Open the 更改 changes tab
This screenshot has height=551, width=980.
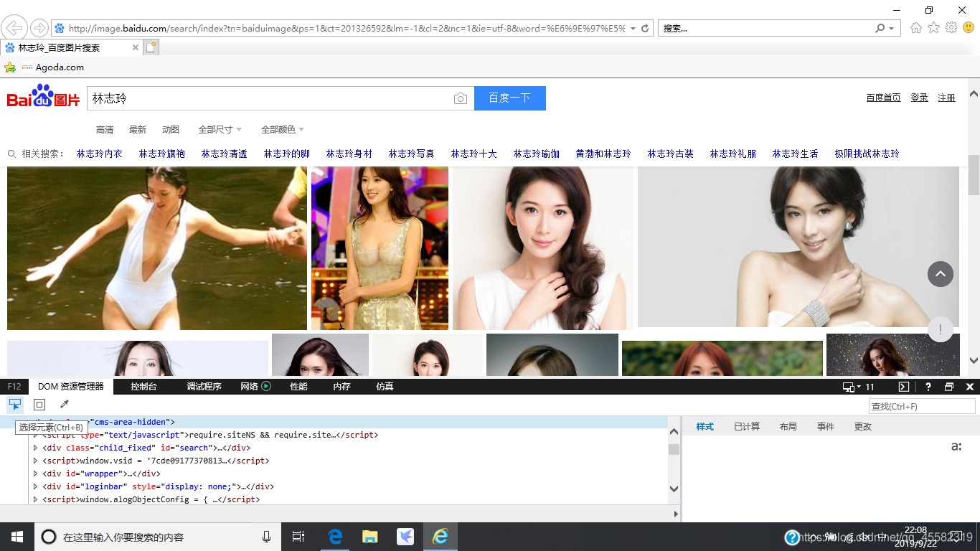tap(863, 427)
